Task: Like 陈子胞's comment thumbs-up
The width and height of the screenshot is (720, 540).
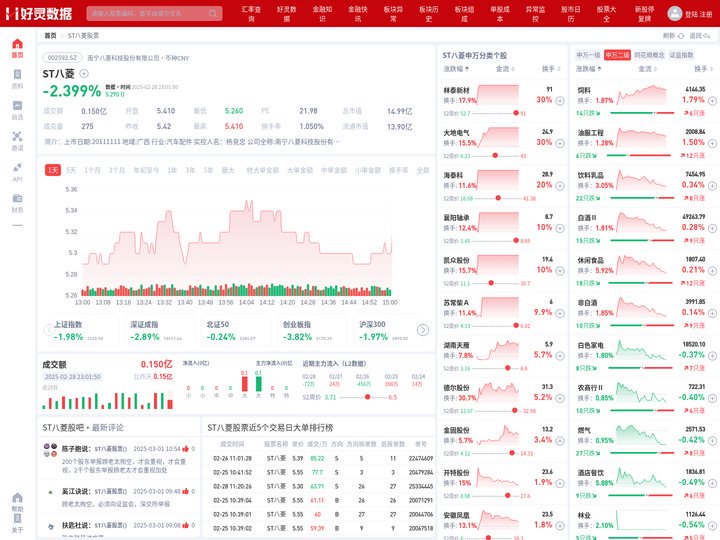Action: coord(186,449)
